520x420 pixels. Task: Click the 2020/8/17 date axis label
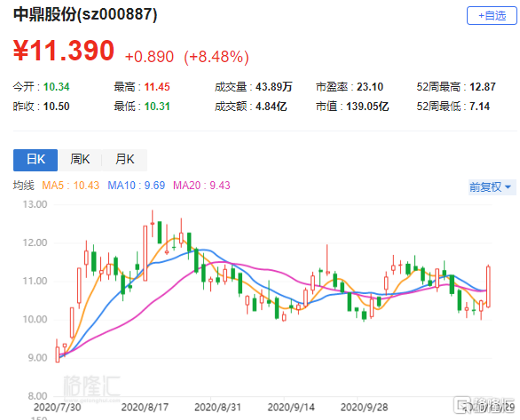(145, 408)
